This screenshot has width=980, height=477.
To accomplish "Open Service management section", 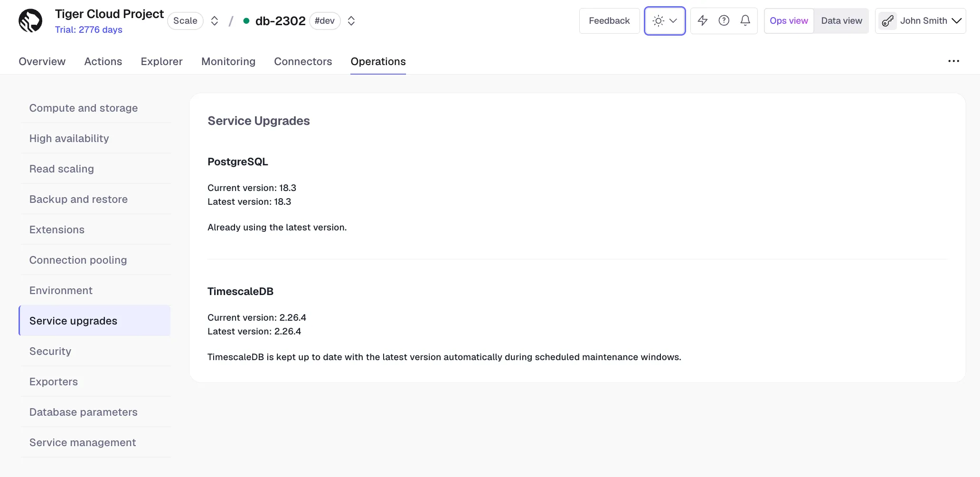I will tap(95, 442).
